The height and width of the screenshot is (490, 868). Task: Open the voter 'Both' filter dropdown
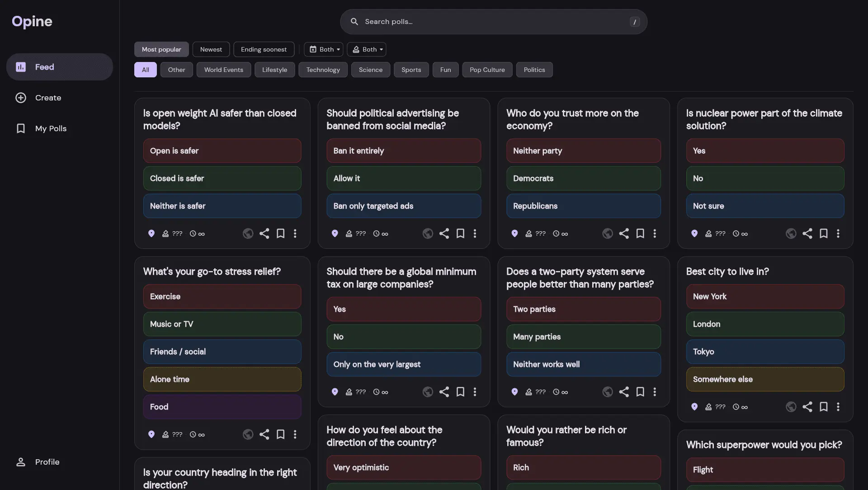click(x=367, y=49)
